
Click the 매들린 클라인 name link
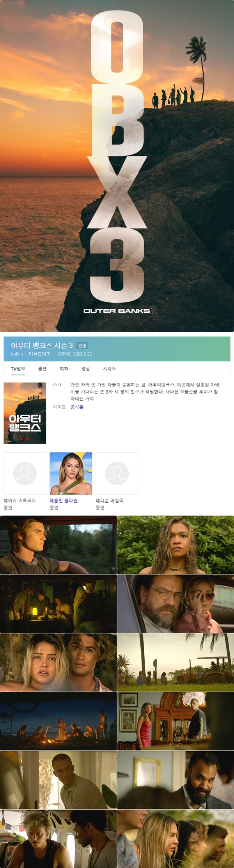point(64,500)
